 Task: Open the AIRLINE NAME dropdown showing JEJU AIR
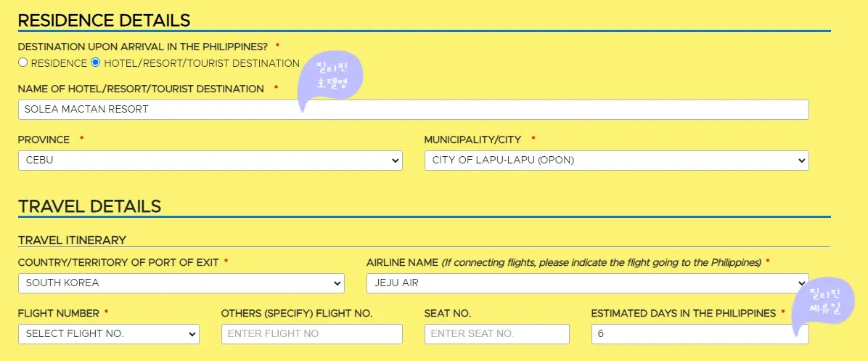click(587, 283)
